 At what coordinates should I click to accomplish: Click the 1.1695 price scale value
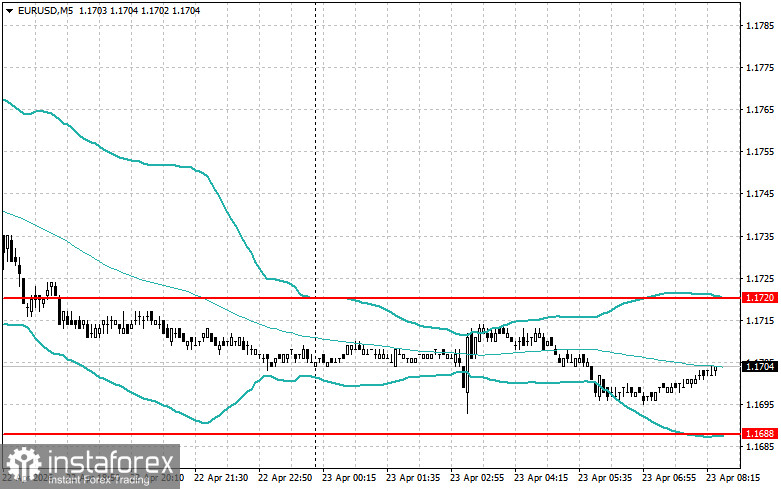(761, 404)
